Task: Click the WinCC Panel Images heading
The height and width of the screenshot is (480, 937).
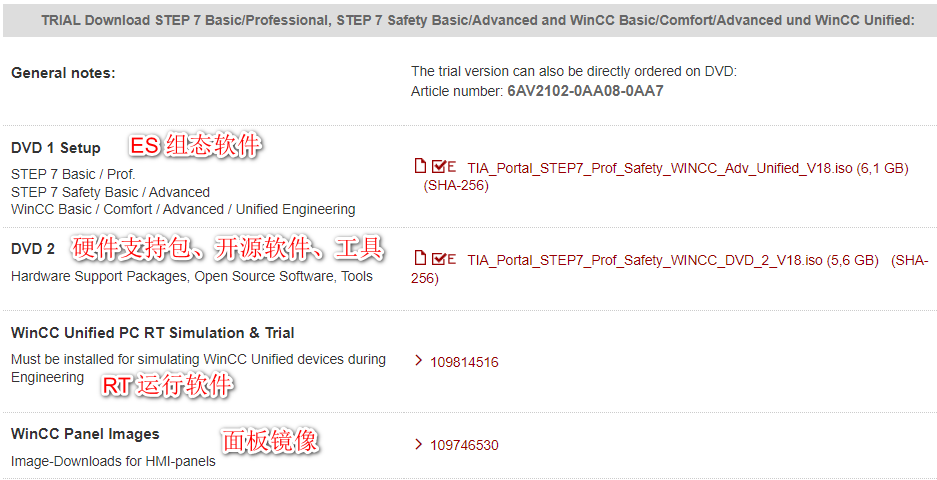Action: [x=85, y=434]
